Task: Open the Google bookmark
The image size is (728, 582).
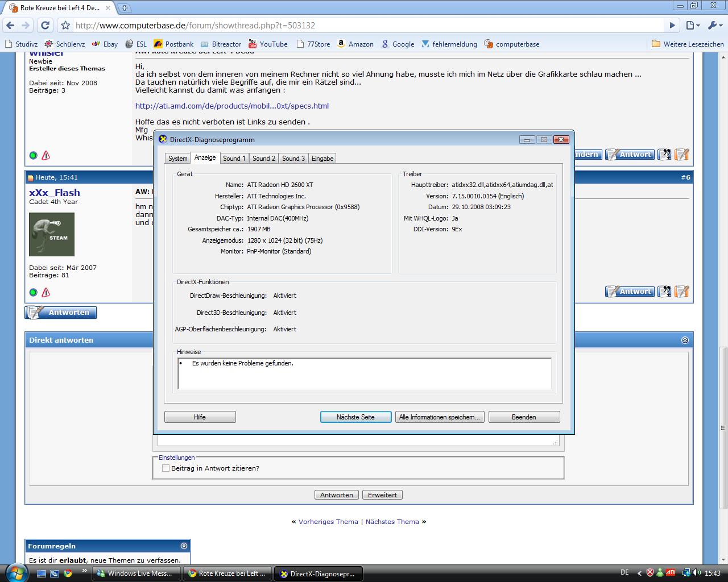Action: coord(398,44)
